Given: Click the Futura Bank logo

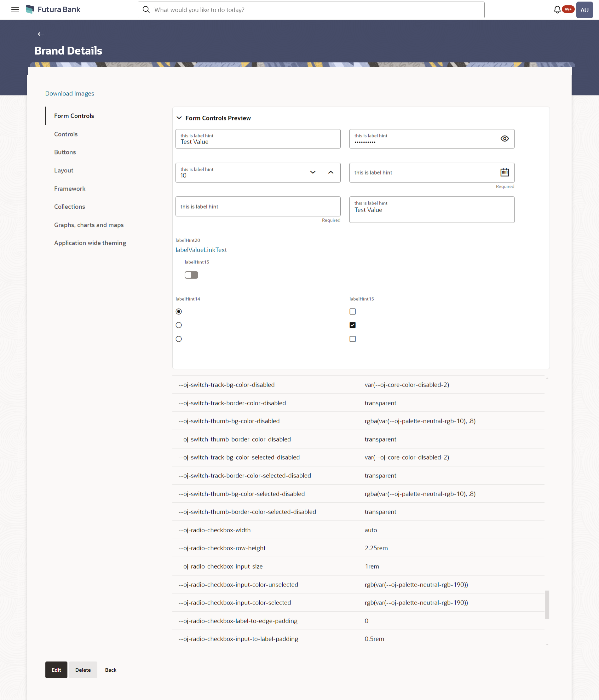Looking at the screenshot, I should point(53,9).
